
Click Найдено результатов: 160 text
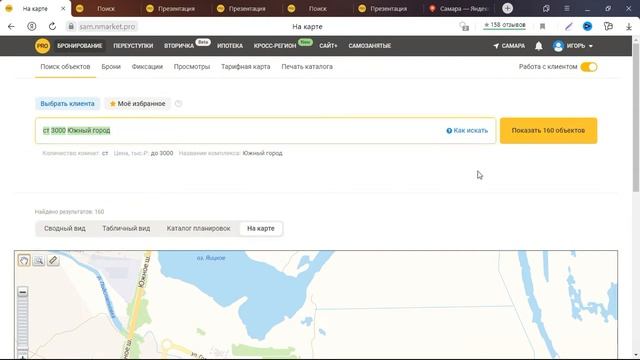[69, 212]
